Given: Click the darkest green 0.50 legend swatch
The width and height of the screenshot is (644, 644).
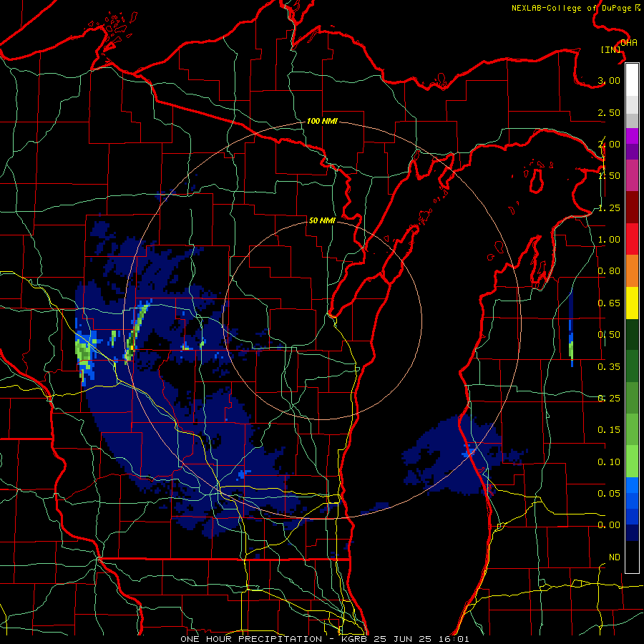Looking at the screenshot, I should click(632, 334).
